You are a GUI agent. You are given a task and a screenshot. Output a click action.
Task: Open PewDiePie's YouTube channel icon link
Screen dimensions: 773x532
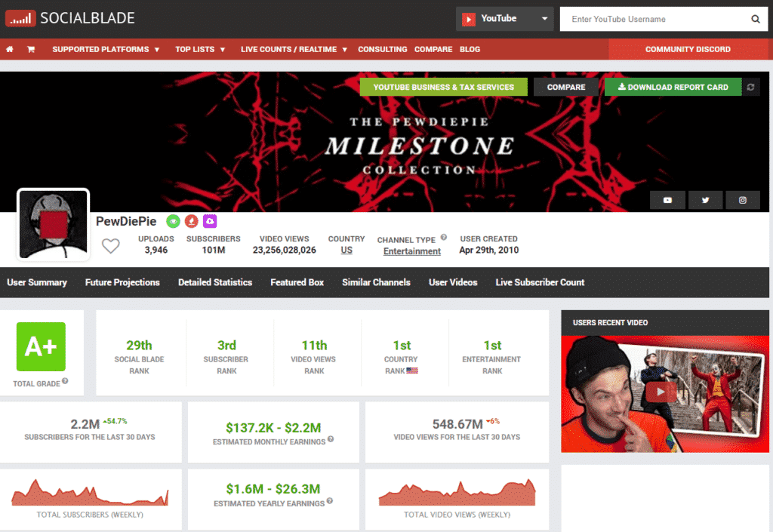coord(667,200)
